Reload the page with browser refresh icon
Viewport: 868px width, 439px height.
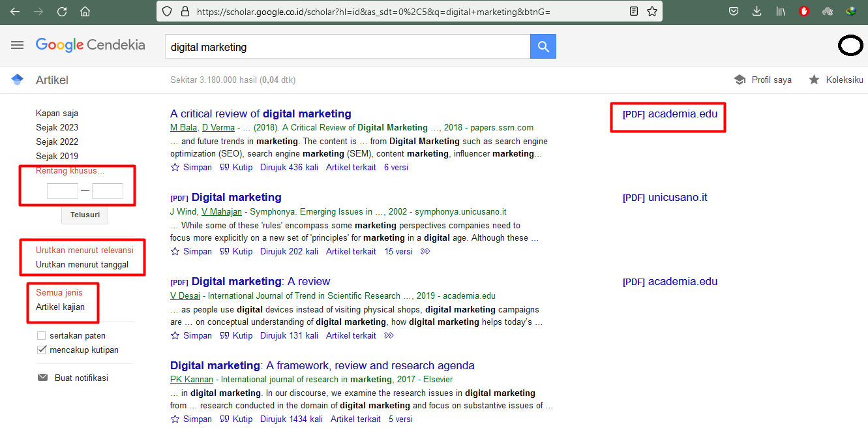(62, 11)
